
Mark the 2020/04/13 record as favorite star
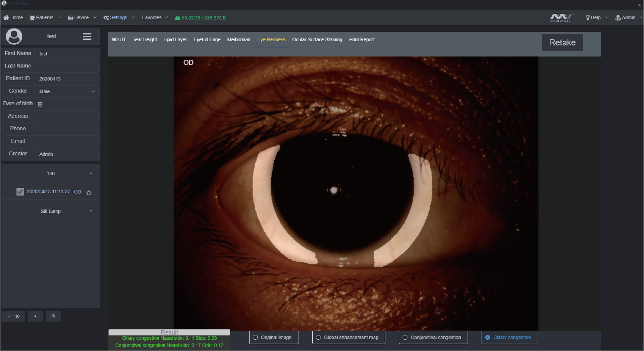[x=89, y=192]
